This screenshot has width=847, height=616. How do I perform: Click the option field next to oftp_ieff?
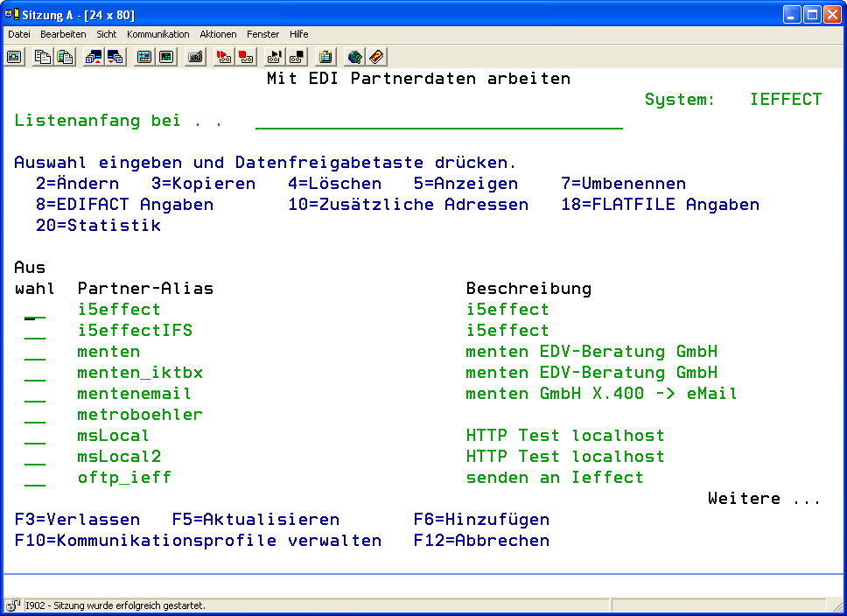tap(35, 479)
